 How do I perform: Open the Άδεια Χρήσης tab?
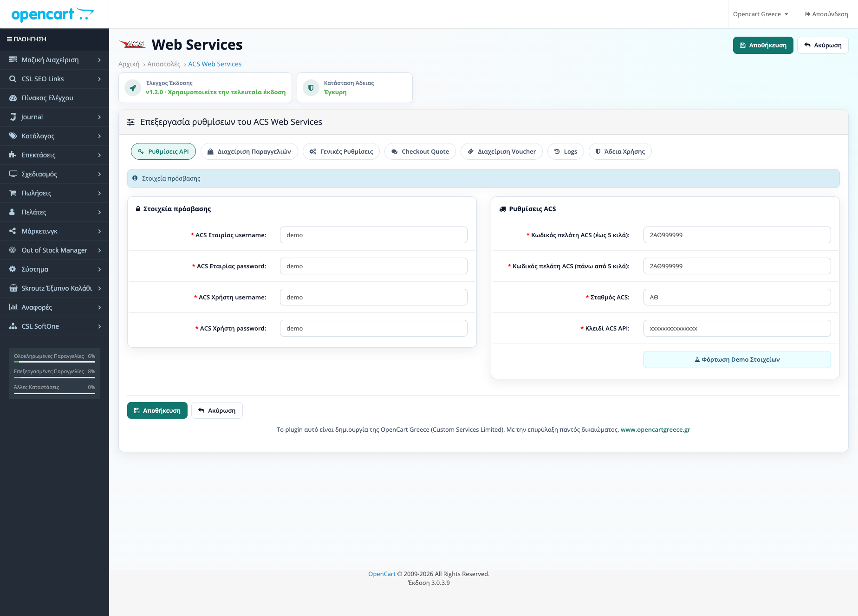620,151
